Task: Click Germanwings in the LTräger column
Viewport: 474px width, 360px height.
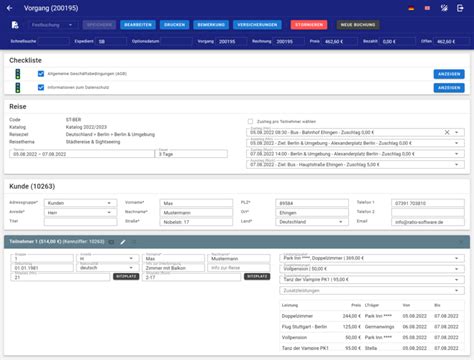Action: point(379,327)
